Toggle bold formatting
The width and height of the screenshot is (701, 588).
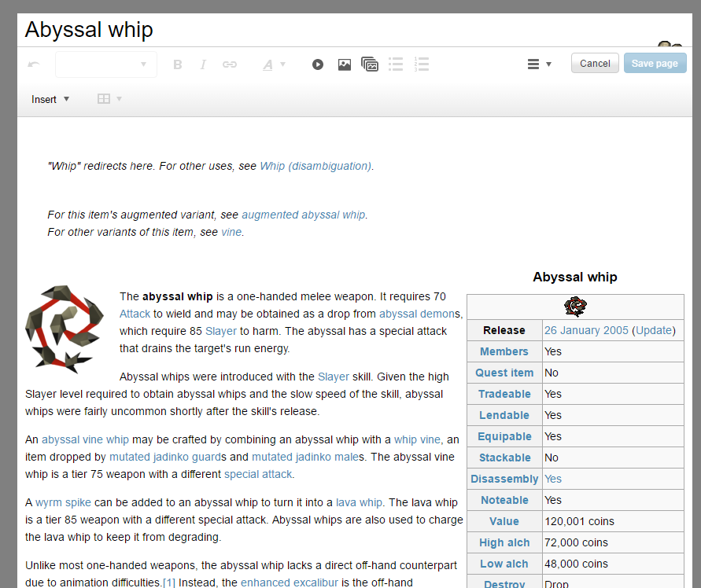177,64
